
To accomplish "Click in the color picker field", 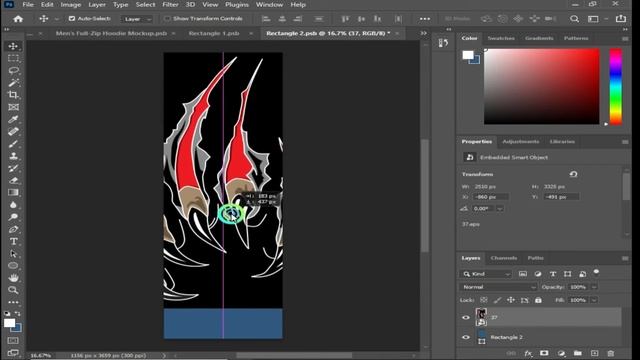I will pyautogui.click(x=542, y=86).
